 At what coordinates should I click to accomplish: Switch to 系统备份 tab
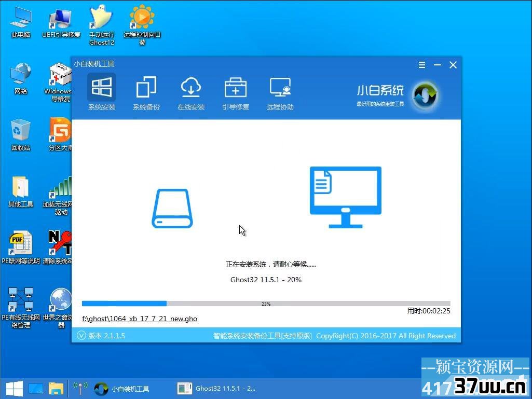point(146,93)
